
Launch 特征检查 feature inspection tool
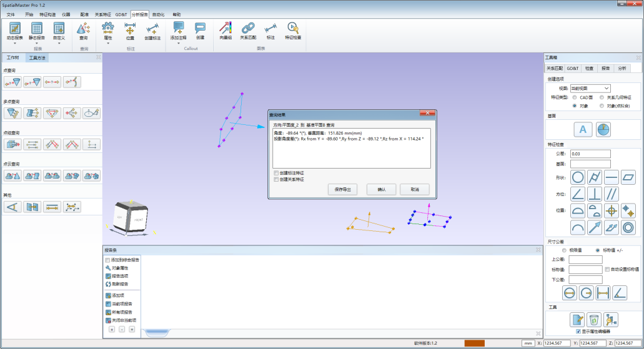point(292,30)
